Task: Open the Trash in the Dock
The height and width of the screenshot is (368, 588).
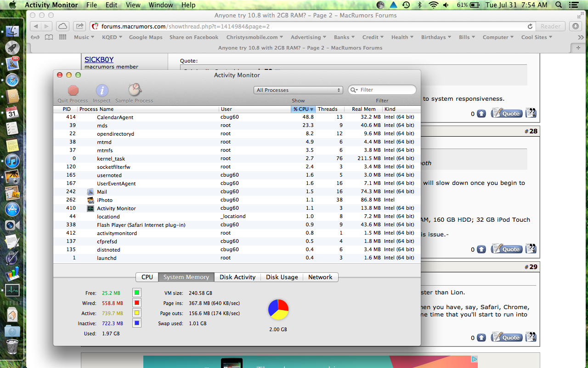Action: point(12,347)
